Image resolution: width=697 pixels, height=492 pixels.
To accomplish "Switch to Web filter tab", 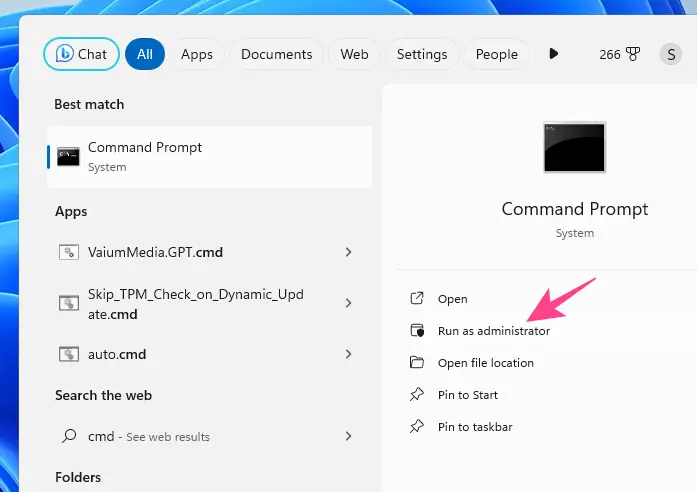I will click(x=354, y=54).
